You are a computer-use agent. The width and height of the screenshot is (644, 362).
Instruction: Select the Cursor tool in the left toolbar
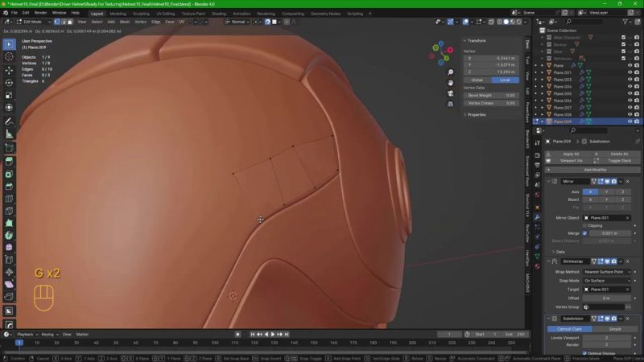coord(9,57)
